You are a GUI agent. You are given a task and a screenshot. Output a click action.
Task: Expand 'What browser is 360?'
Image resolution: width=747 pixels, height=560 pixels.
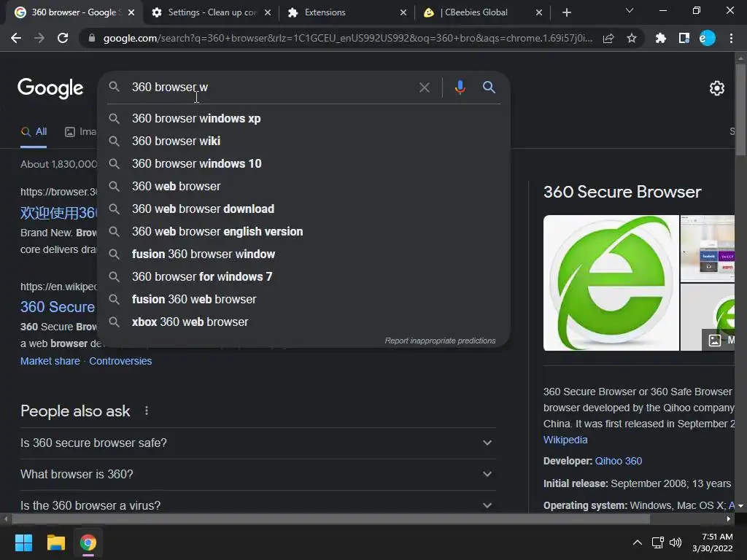coord(258,474)
